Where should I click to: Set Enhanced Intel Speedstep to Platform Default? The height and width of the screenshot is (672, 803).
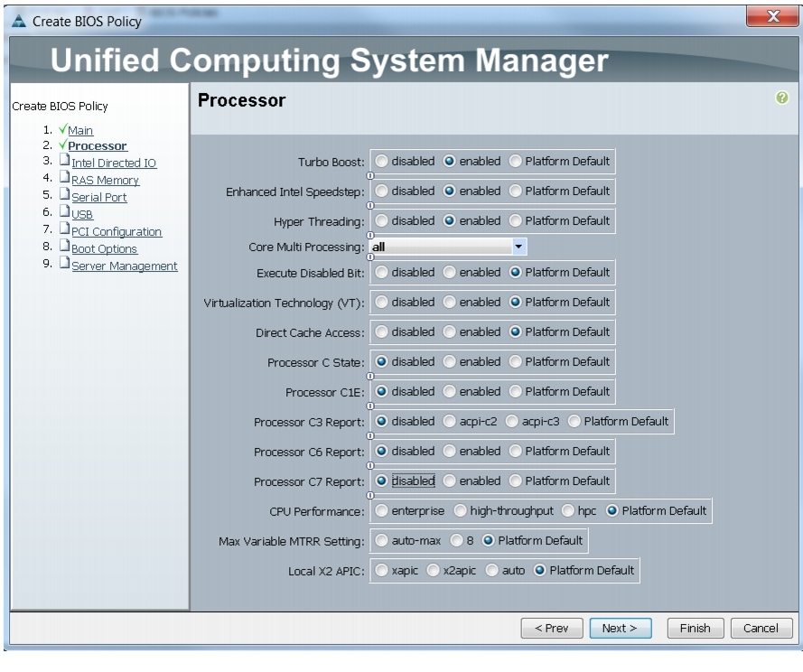coord(515,191)
